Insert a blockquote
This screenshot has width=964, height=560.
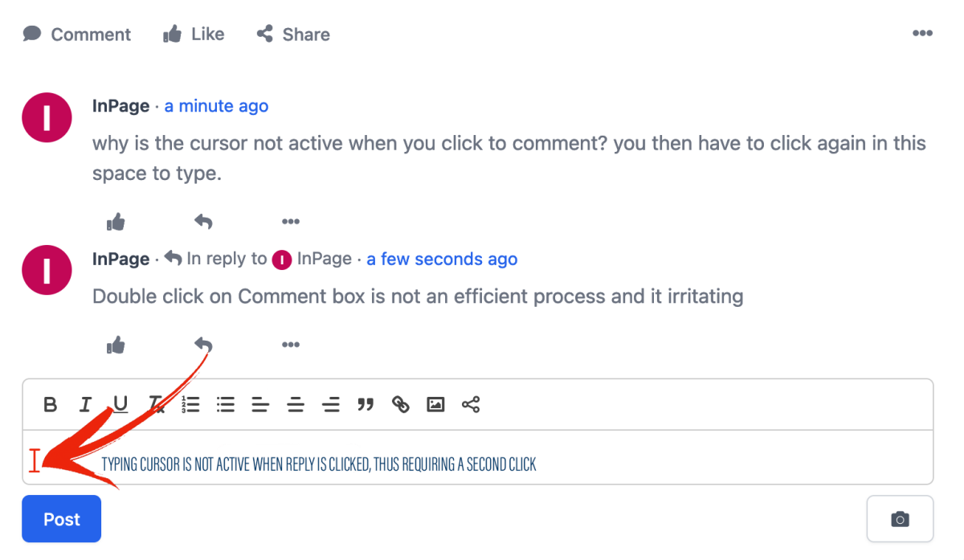click(x=366, y=404)
